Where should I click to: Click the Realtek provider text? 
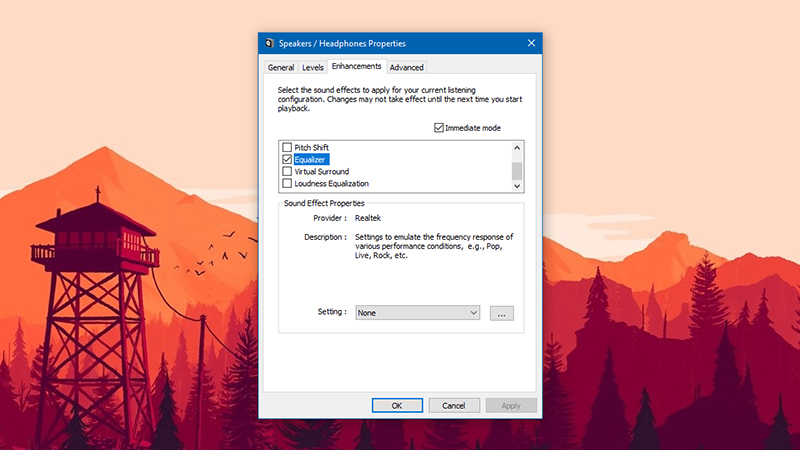[368, 218]
